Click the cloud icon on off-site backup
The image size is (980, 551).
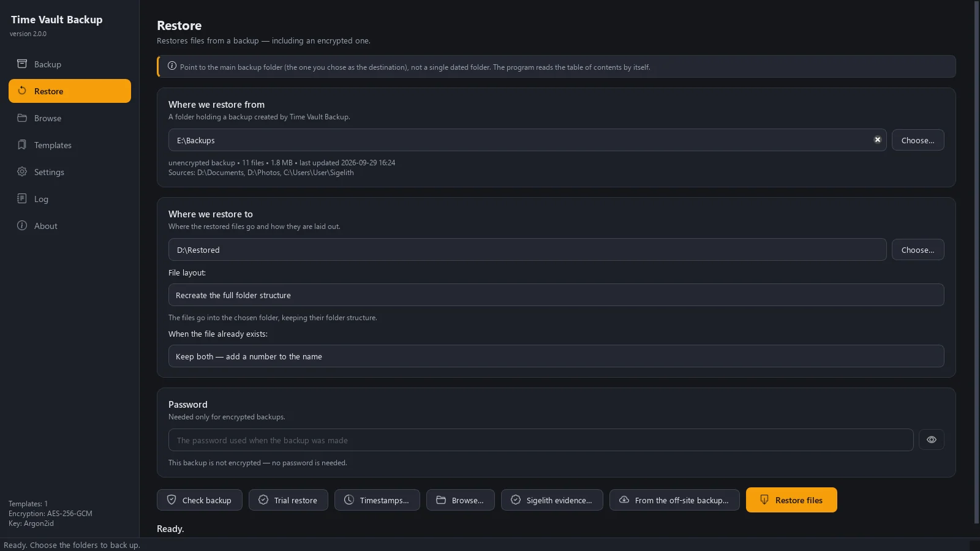624,500
